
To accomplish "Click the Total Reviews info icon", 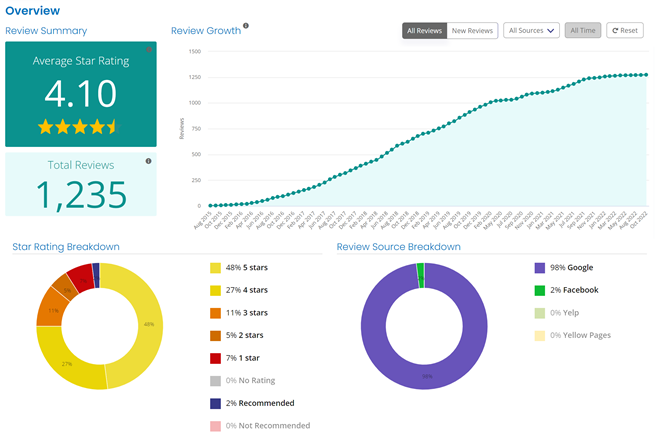I will 148,161.
